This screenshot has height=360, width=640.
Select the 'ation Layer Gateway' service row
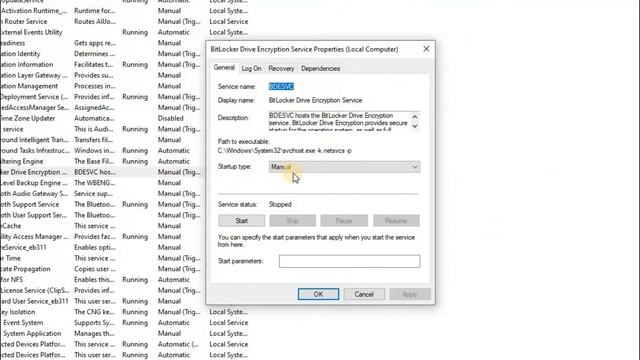pyautogui.click(x=103, y=76)
